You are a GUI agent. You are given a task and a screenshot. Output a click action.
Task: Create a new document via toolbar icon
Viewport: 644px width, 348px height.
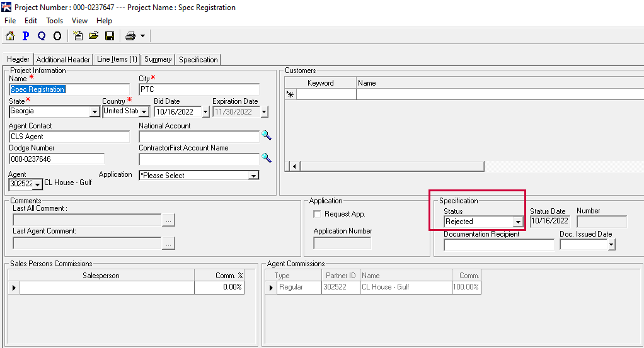click(x=78, y=36)
